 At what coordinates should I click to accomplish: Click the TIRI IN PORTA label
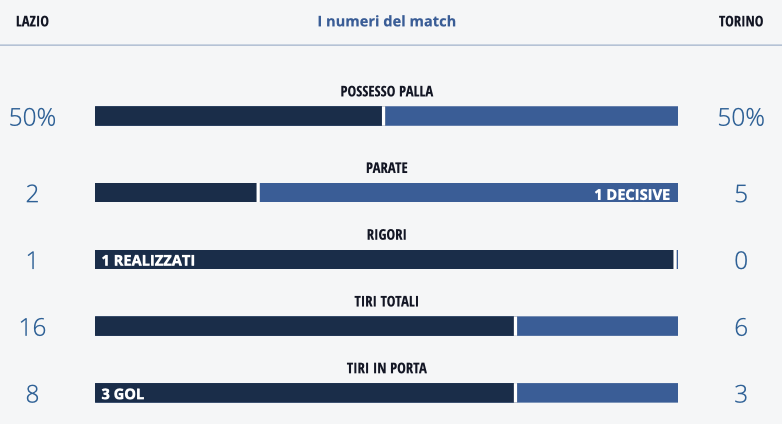(x=386, y=368)
